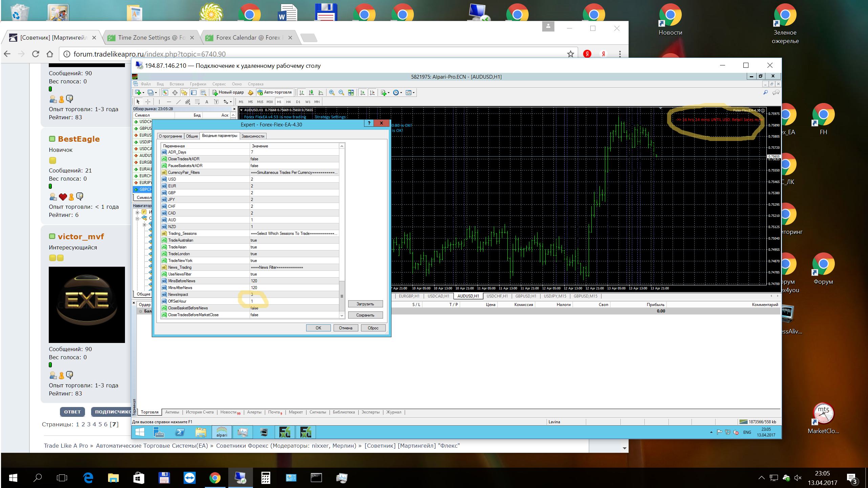This screenshot has height=488, width=868.
Task: Open MetaEditor via the yellow book icon
Action: point(251,93)
